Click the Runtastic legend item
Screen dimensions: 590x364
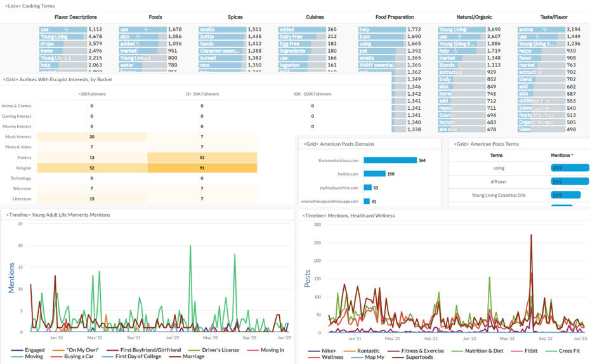pyautogui.click(x=368, y=351)
